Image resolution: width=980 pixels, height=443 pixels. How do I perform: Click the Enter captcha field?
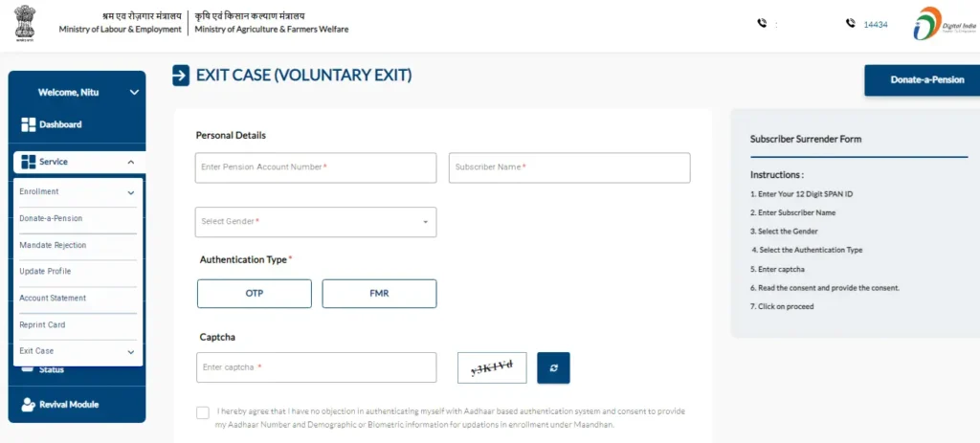[x=316, y=367]
